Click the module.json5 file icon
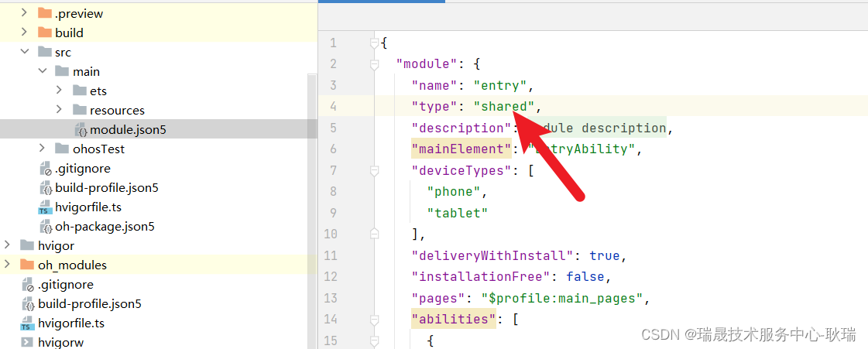This screenshot has width=868, height=349. (81, 129)
